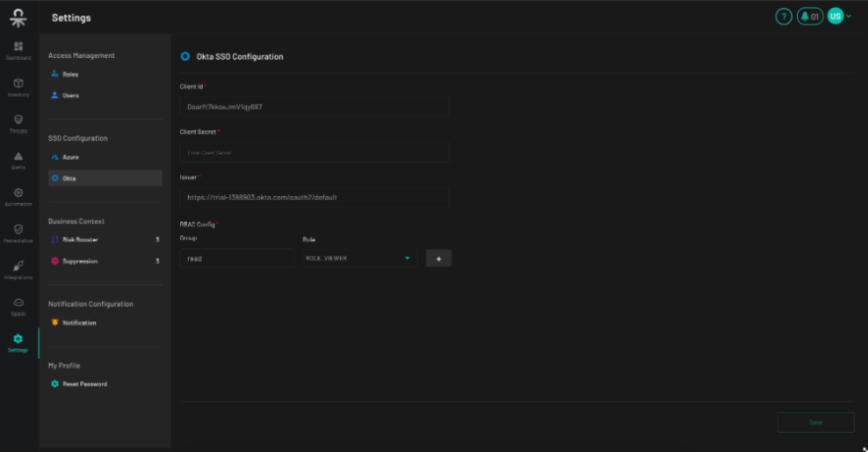868x452 pixels.
Task: Click the Issuer URL field
Action: [315, 197]
